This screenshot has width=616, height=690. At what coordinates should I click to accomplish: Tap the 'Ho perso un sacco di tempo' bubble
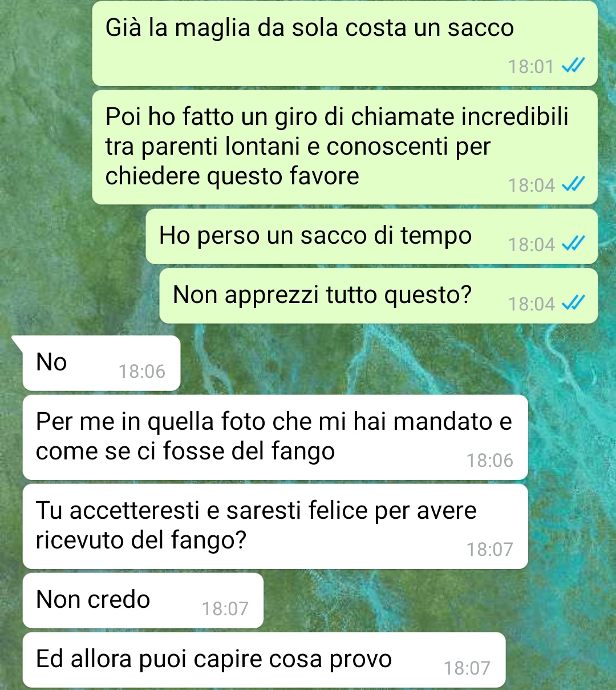[371, 236]
